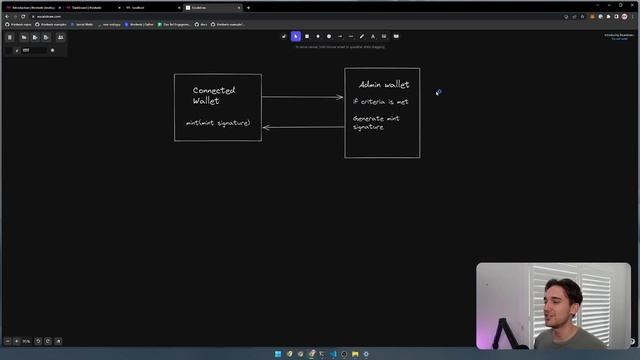The height and width of the screenshot is (360, 640).
Task: Click the 'Generate mint signature' text
Action: tap(376, 122)
